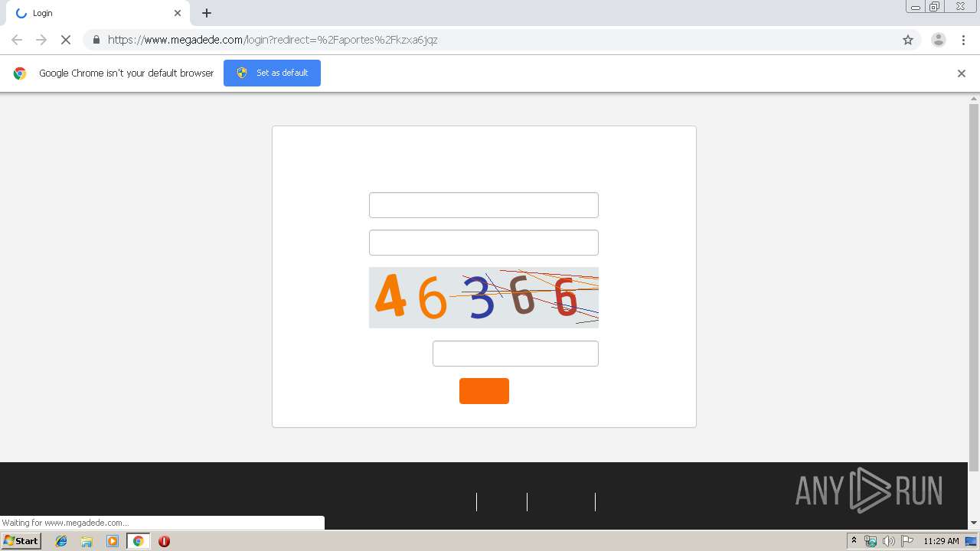The width and height of the screenshot is (980, 551).
Task: Click the show desktop tray icon
Action: [971, 541]
